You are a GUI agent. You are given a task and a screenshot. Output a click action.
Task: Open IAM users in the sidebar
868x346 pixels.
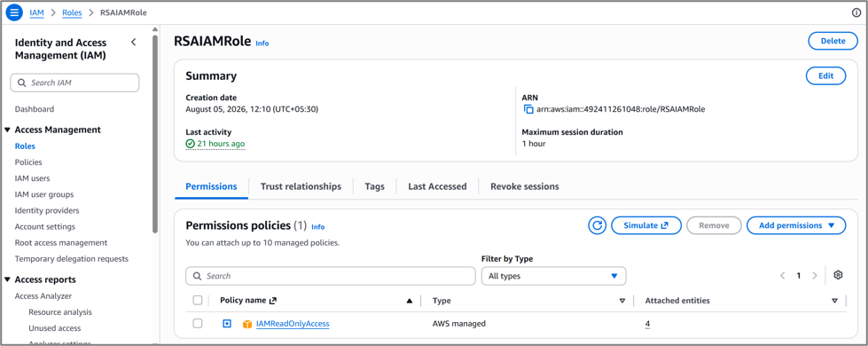click(x=32, y=178)
